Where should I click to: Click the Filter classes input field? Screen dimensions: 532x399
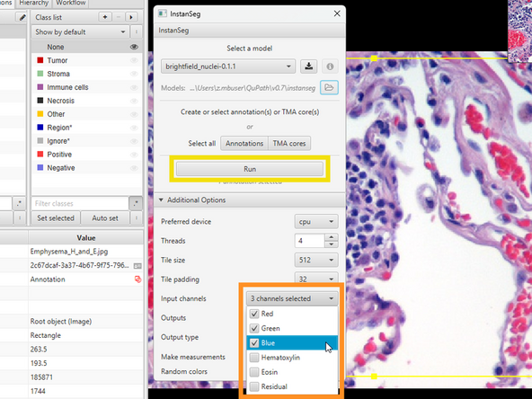pos(80,203)
